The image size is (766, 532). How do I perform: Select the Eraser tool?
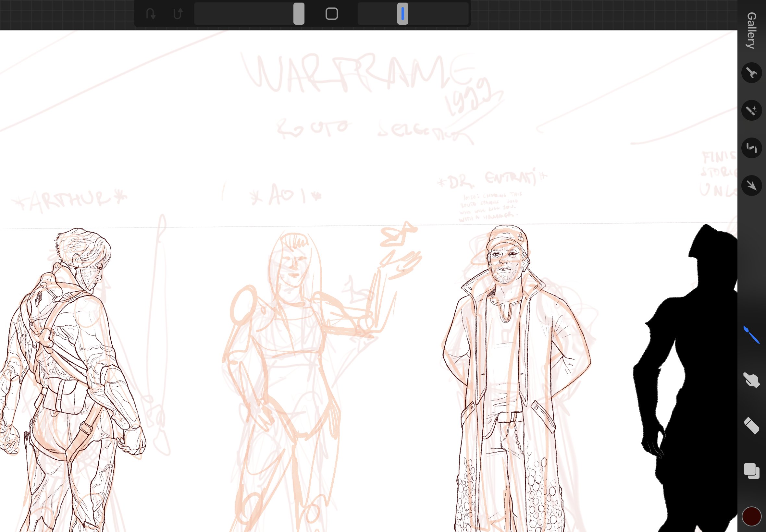click(751, 426)
